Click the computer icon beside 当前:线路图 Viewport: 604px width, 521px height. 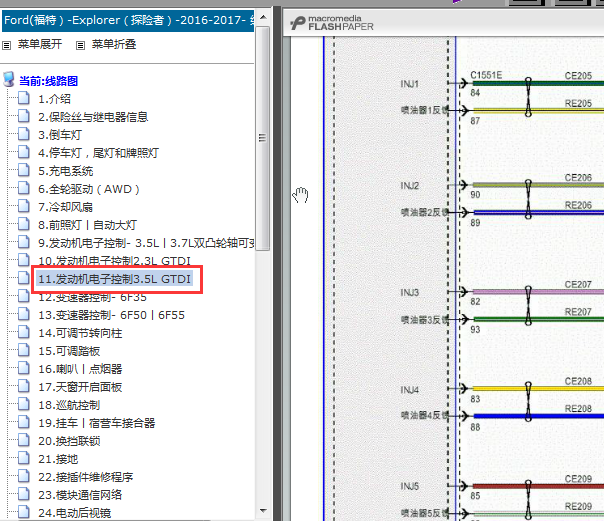pos(9,79)
